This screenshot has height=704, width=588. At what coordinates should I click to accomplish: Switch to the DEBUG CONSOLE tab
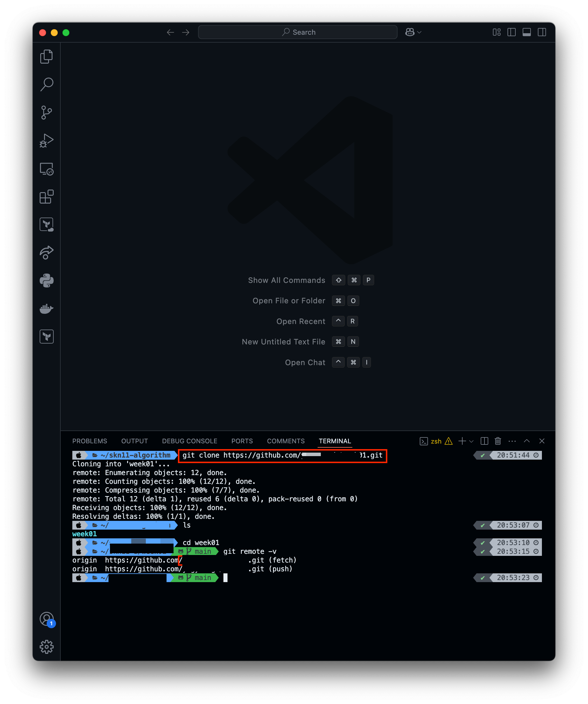(189, 441)
